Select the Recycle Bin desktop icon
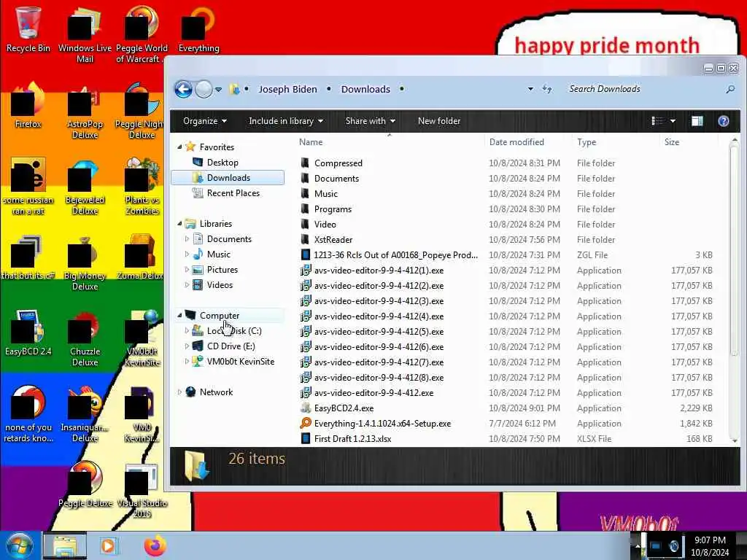Screen dimensions: 747x560 point(28,28)
